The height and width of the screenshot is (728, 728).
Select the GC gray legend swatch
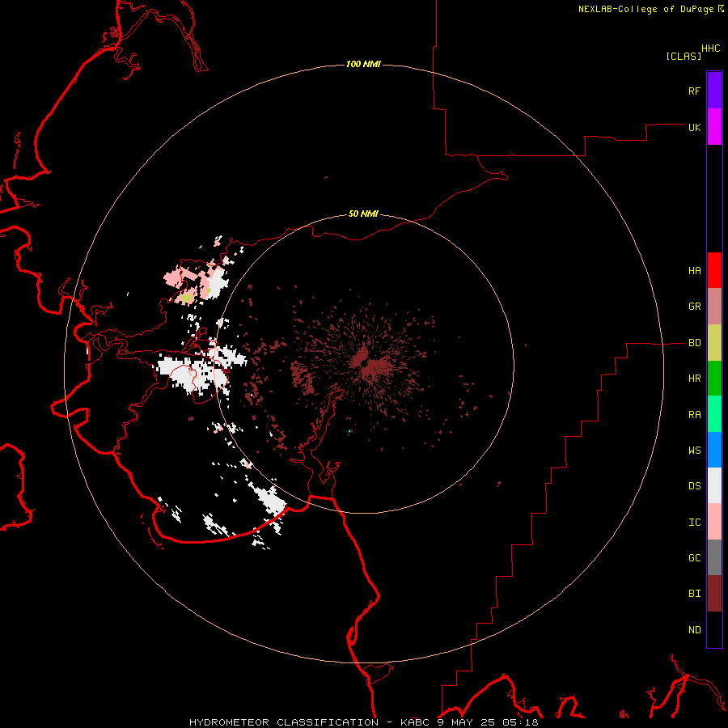(x=714, y=557)
